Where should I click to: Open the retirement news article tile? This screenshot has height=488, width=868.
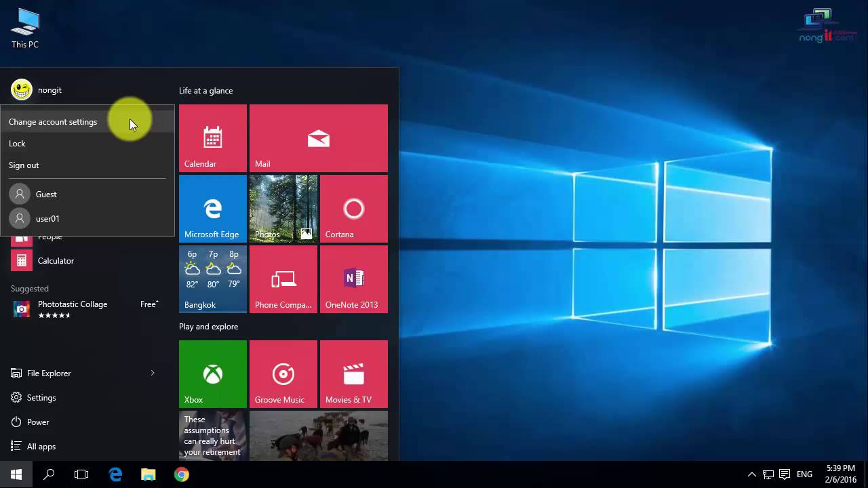(213, 436)
